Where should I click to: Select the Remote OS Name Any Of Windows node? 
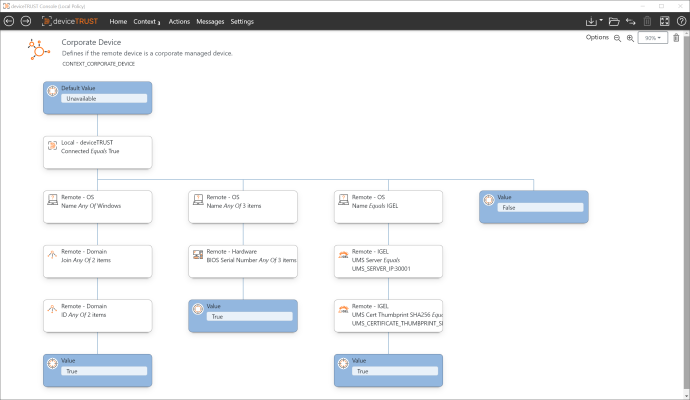tap(98, 207)
